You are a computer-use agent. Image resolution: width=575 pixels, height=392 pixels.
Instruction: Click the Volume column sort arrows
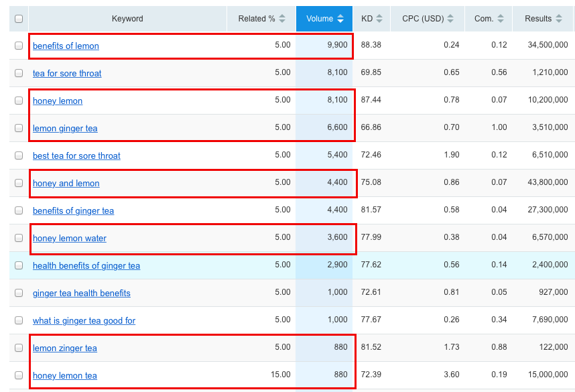point(340,19)
